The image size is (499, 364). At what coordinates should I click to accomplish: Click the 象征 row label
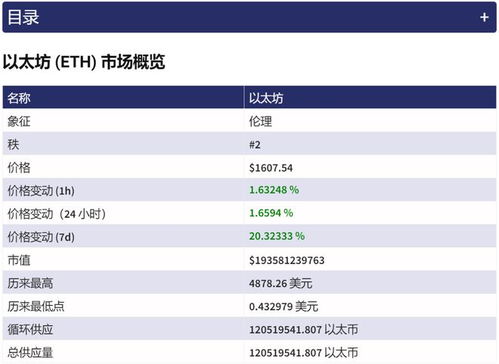tap(19, 121)
